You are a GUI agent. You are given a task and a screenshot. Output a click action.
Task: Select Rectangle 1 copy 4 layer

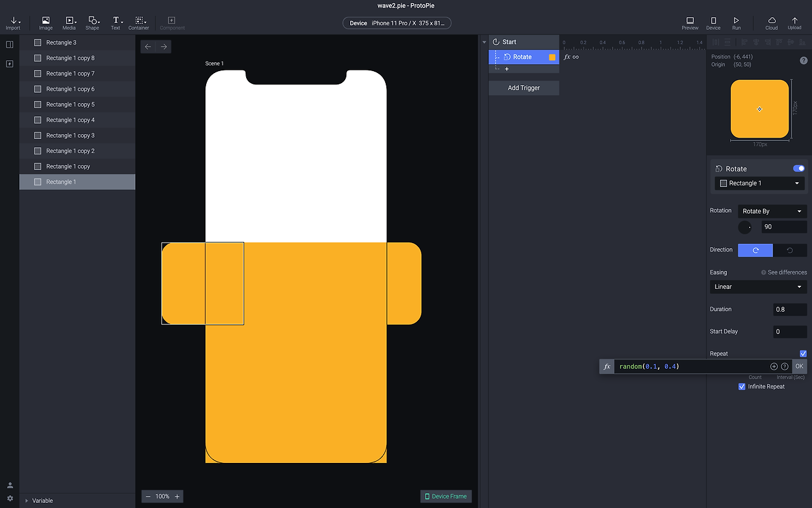click(x=70, y=120)
